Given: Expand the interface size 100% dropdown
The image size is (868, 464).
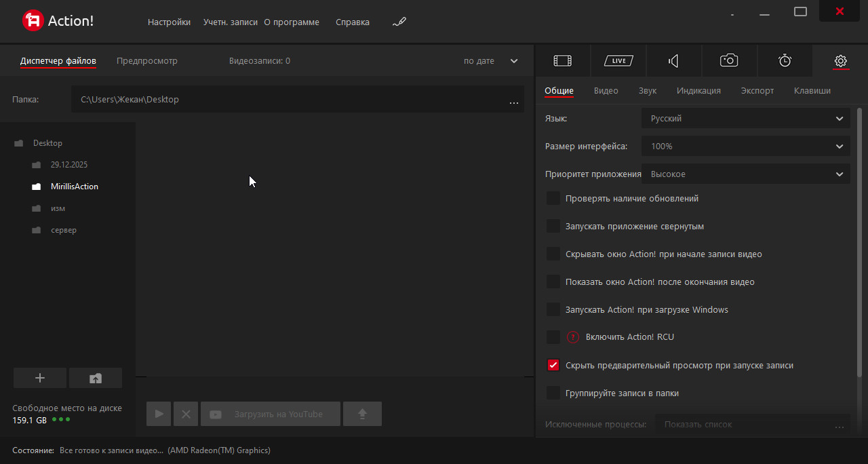Looking at the screenshot, I should pyautogui.click(x=745, y=147).
